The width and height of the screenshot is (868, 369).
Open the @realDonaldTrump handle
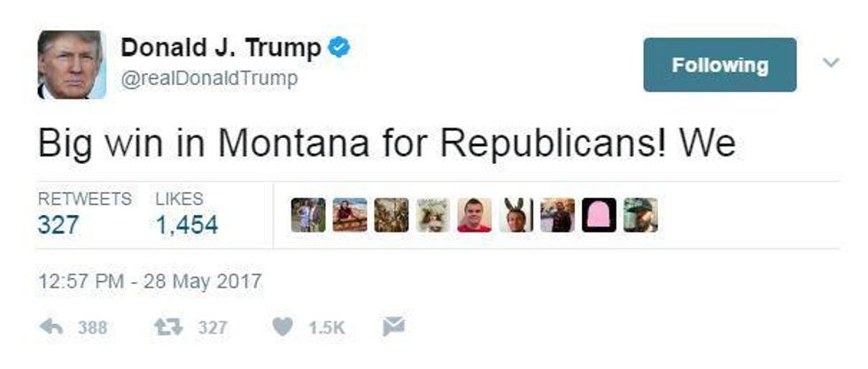(x=209, y=79)
